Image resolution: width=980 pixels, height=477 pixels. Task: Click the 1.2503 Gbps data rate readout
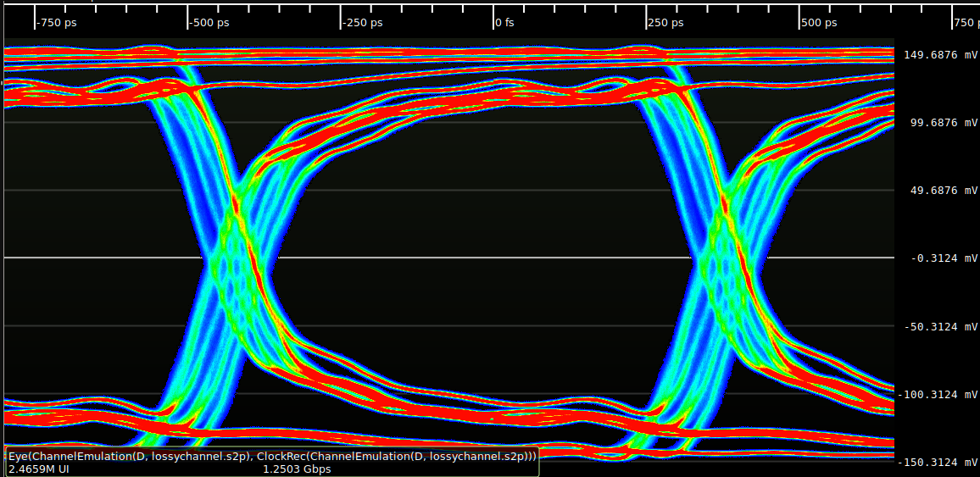click(x=297, y=469)
